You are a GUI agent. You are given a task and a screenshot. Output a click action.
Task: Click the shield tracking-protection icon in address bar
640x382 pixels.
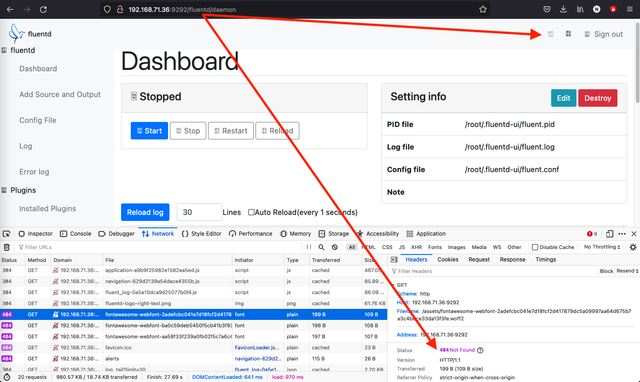coord(107,9)
